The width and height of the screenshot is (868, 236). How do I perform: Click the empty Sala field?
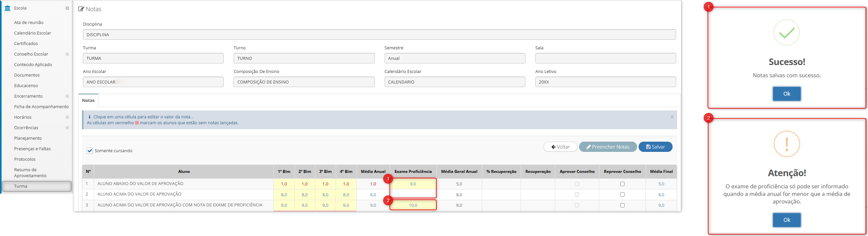pyautogui.click(x=605, y=58)
